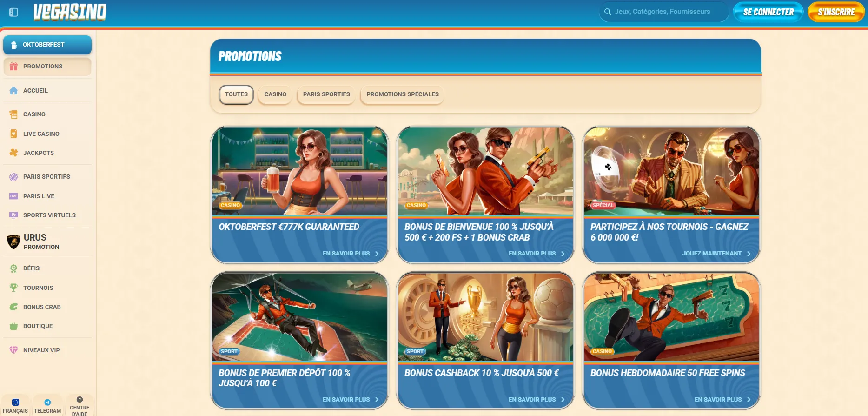Open Live Casino in sidebar
Viewport: 868px width, 416px height.
tap(41, 134)
